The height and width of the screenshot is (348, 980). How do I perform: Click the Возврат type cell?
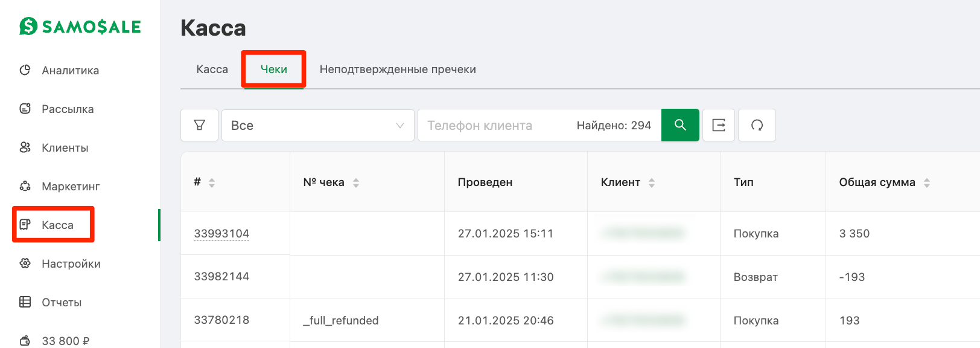pos(756,277)
